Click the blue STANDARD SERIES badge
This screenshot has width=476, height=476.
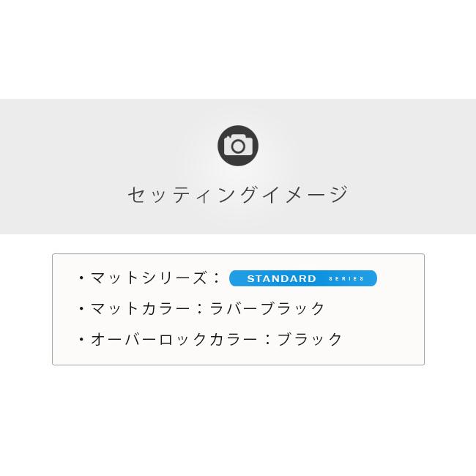pyautogui.click(x=302, y=278)
